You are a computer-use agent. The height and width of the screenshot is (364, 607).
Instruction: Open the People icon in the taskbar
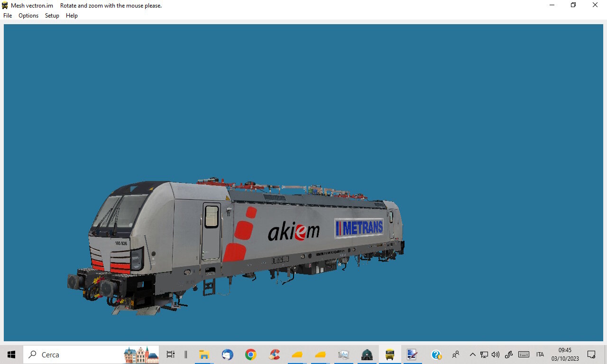456,355
